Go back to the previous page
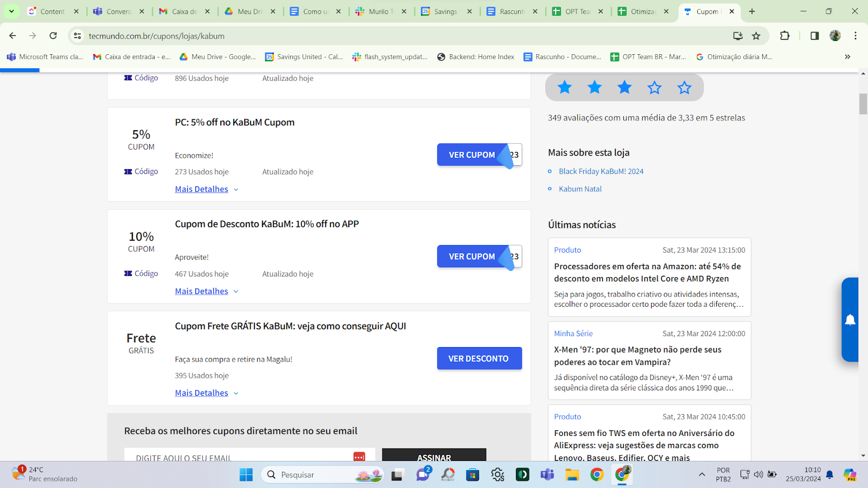Screen dimensions: 868x488 [x=12, y=36]
